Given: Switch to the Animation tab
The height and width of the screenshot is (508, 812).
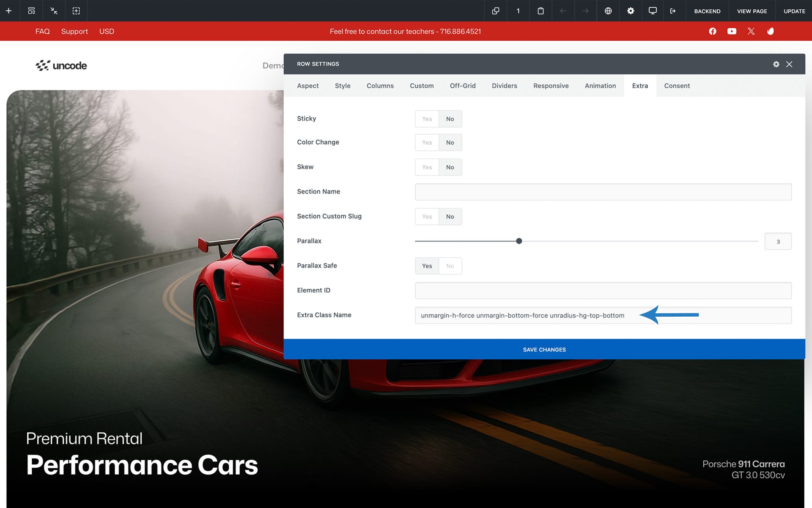Looking at the screenshot, I should [600, 86].
